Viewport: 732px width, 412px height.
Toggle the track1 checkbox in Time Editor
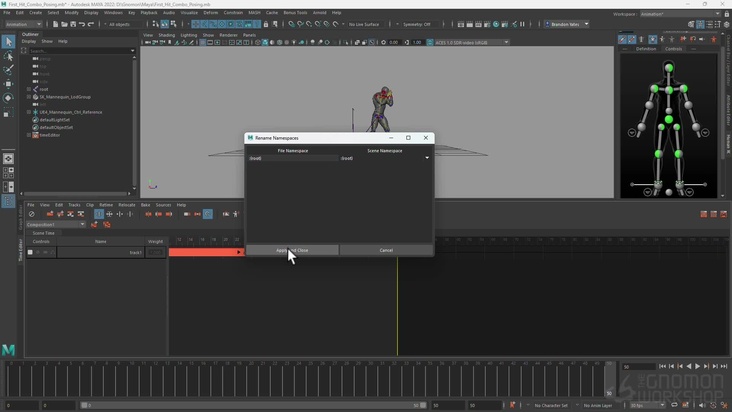point(30,252)
